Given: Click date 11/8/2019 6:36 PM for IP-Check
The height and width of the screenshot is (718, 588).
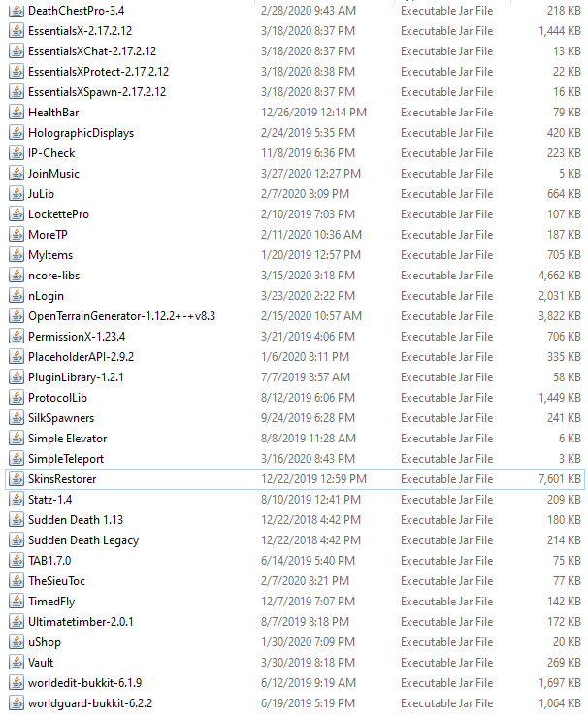Looking at the screenshot, I should 308,153.
